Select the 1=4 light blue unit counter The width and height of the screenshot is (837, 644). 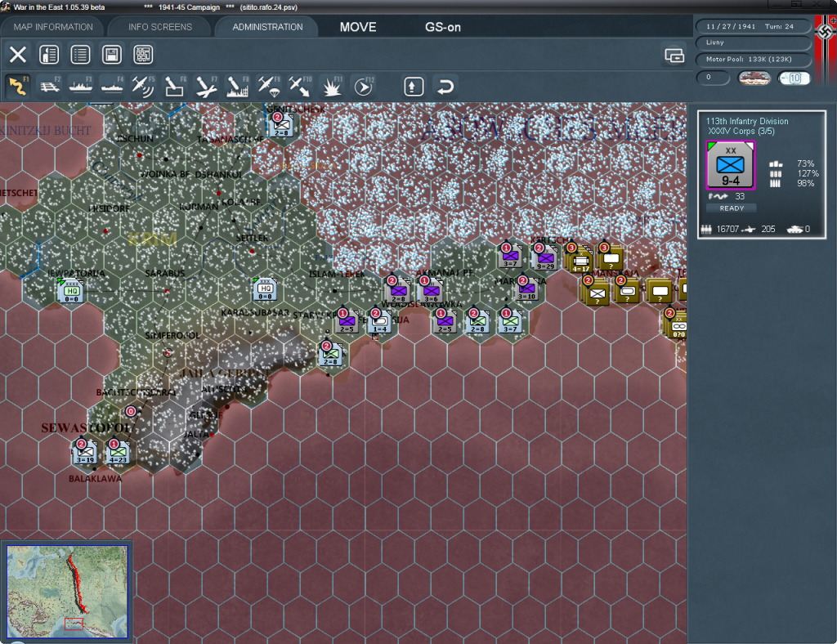point(379,321)
